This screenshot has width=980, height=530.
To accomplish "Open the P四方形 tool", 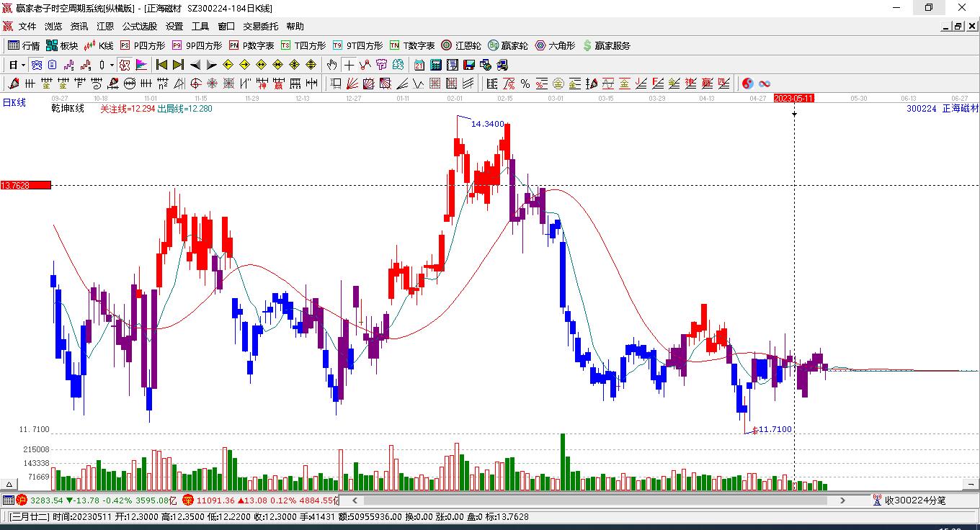I will [142, 45].
